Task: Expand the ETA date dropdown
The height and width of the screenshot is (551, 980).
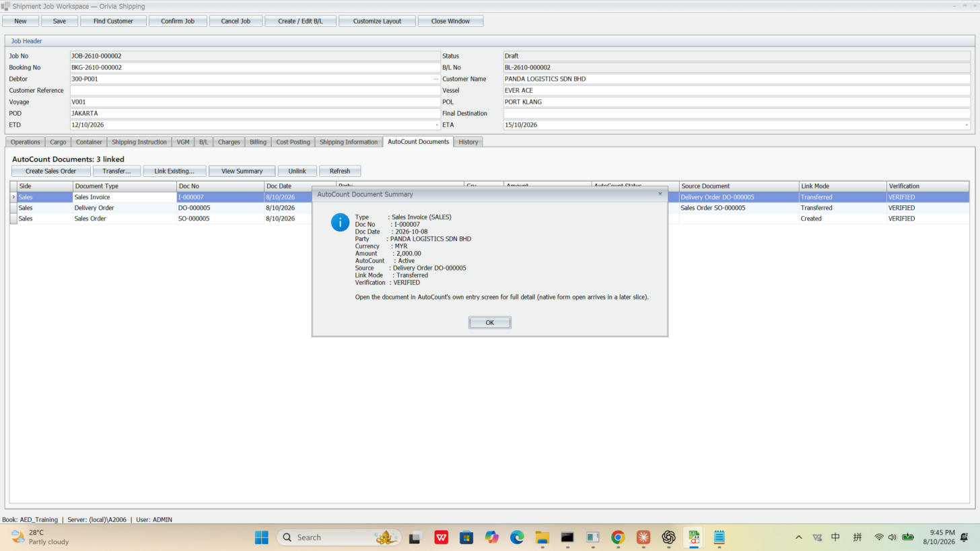Action: [967, 125]
